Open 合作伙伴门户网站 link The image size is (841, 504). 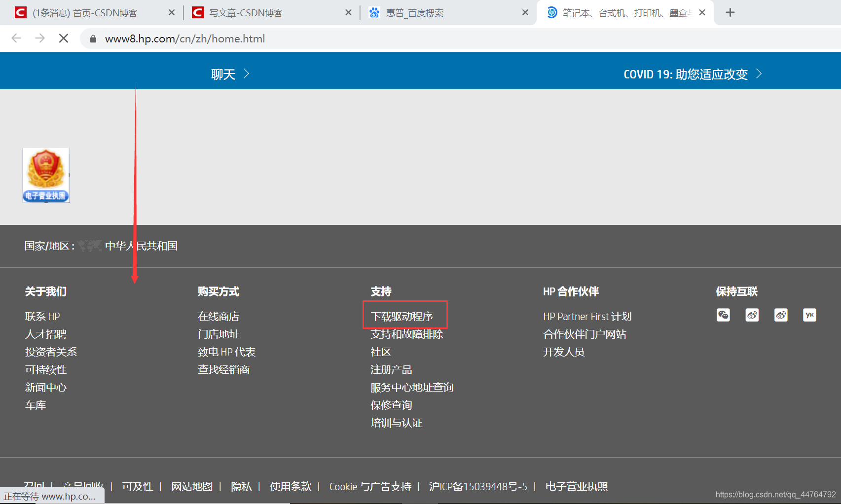(x=585, y=334)
